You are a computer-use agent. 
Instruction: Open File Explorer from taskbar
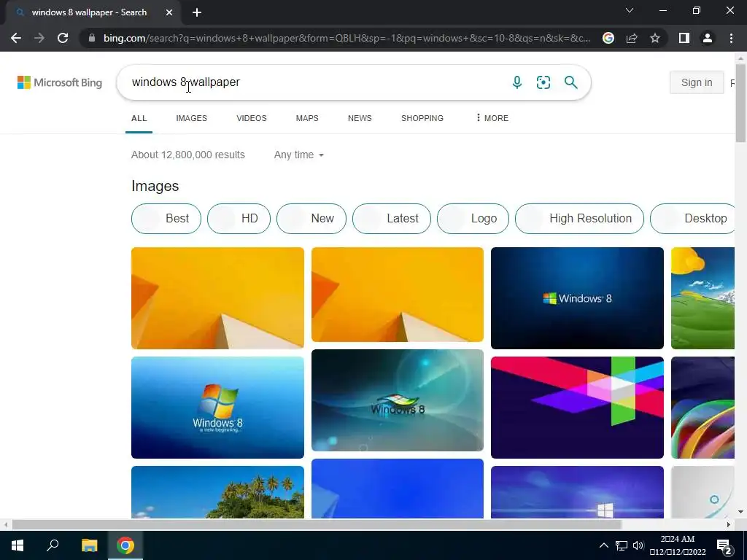[x=89, y=545]
